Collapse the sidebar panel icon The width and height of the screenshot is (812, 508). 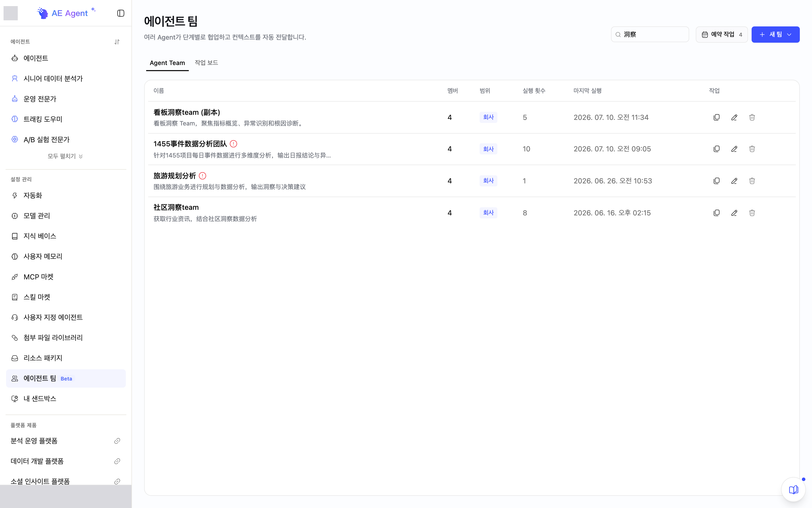click(x=121, y=13)
